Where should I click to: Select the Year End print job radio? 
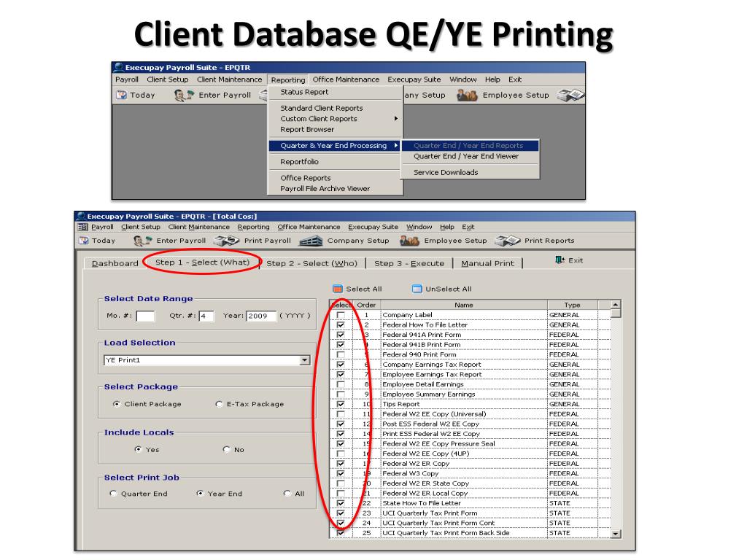click(200, 494)
